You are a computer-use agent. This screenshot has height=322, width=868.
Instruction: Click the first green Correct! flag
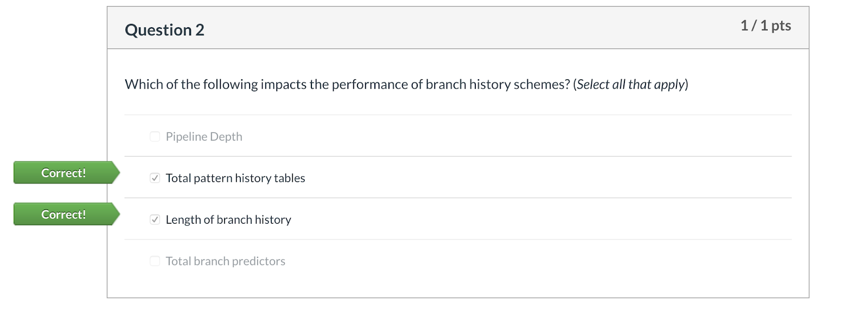(63, 173)
